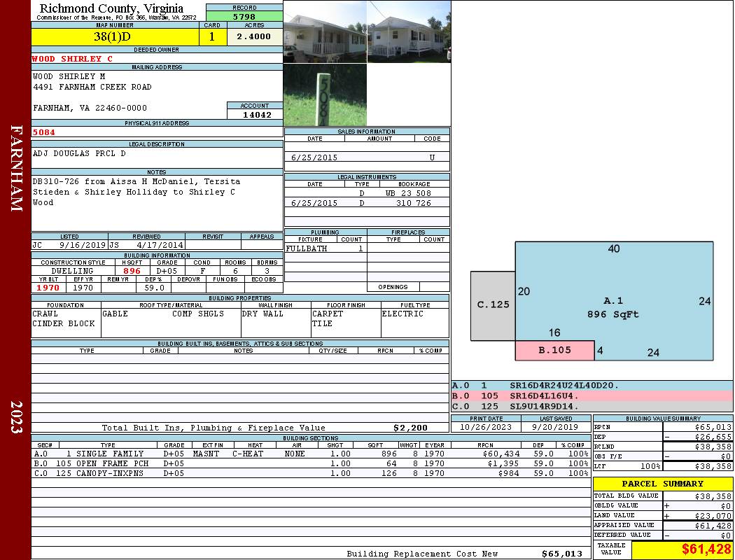Click the PARCEL SUMMARY header
The width and height of the screenshot is (735, 560).
[662, 484]
